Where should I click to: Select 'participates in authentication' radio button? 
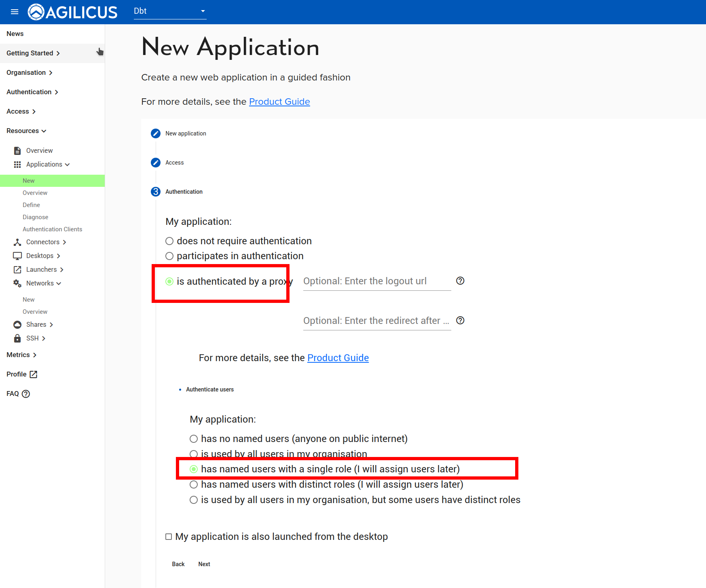(169, 256)
